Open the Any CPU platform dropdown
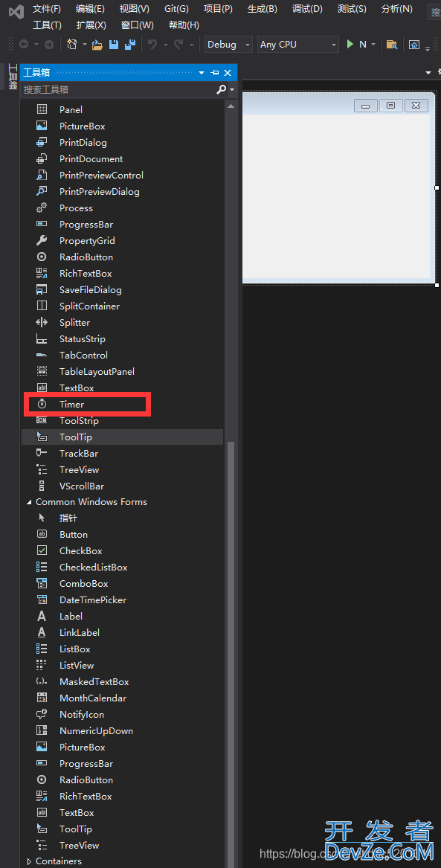The width and height of the screenshot is (441, 868). click(297, 45)
